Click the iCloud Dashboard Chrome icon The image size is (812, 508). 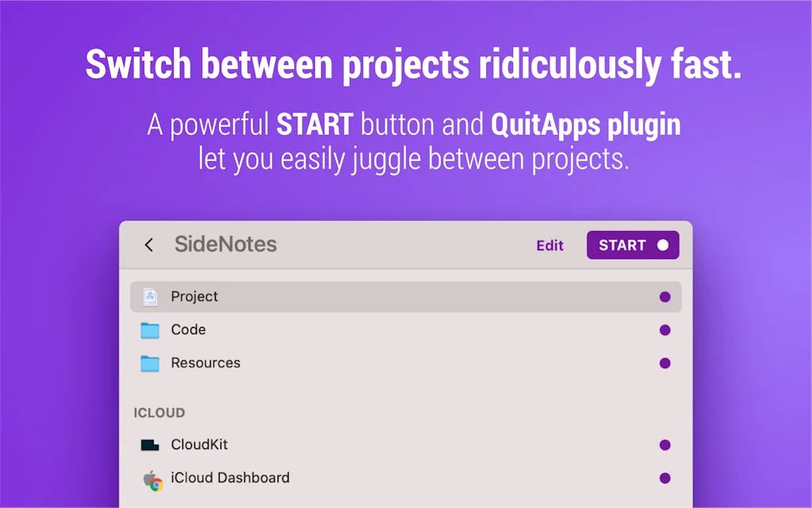(x=152, y=479)
